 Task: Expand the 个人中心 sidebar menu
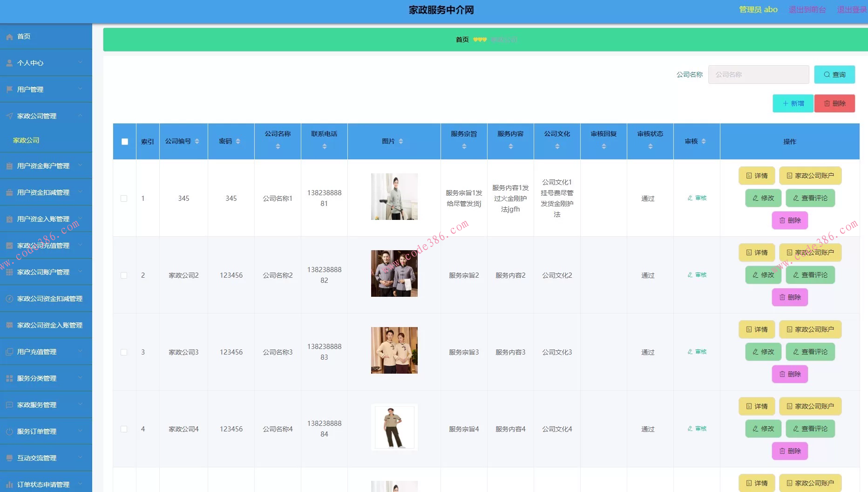80,62
